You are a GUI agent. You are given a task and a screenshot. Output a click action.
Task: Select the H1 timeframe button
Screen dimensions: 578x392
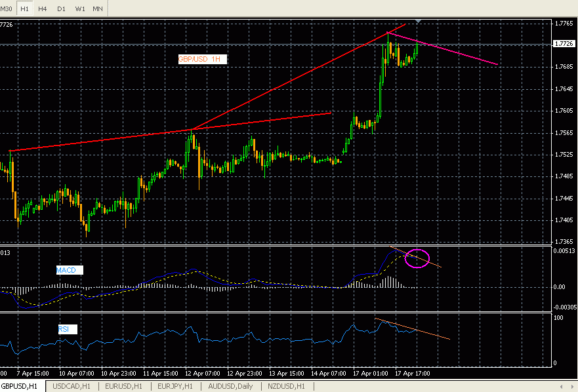click(x=24, y=9)
